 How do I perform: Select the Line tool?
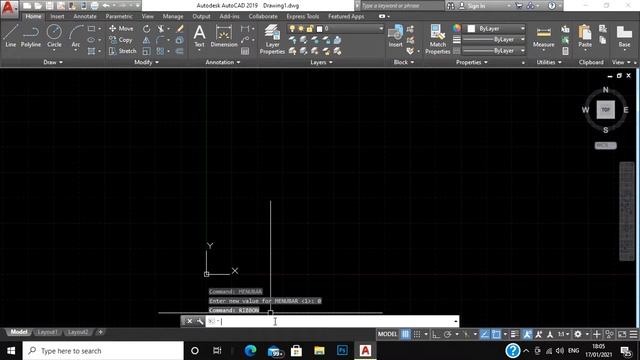(11, 36)
